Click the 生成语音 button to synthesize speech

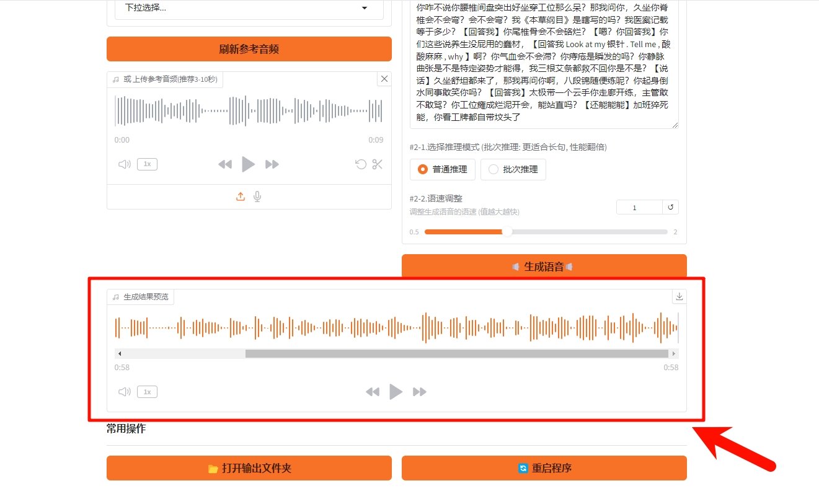tap(544, 266)
